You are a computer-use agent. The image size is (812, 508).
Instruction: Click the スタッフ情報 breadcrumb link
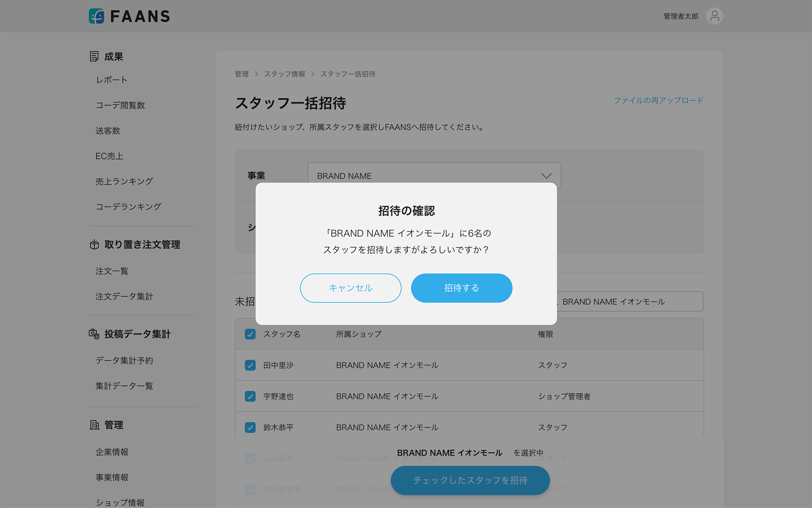coord(284,74)
